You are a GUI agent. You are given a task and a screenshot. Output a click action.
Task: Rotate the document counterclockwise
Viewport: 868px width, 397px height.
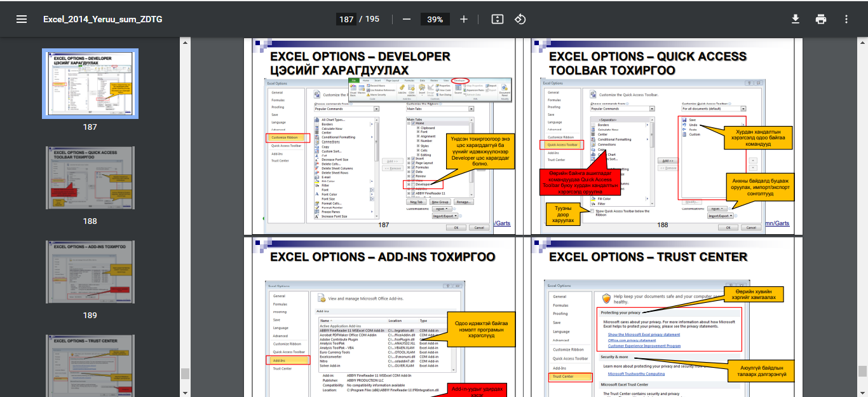click(520, 19)
